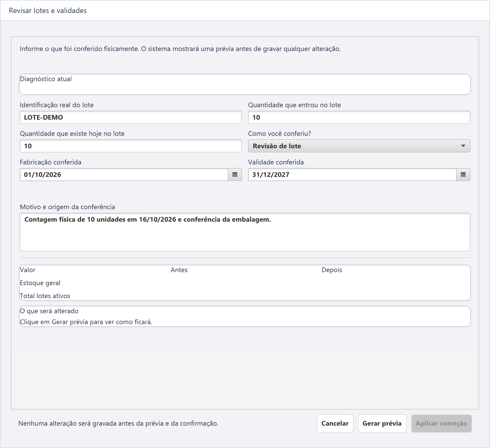This screenshot has width=490, height=448.
Task: Click the Cancelar button
Action: click(335, 423)
